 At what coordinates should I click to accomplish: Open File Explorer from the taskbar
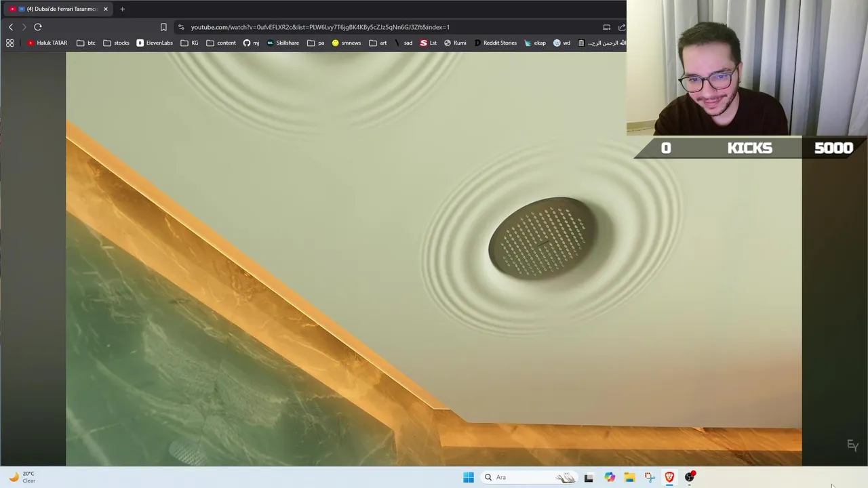pos(629,477)
